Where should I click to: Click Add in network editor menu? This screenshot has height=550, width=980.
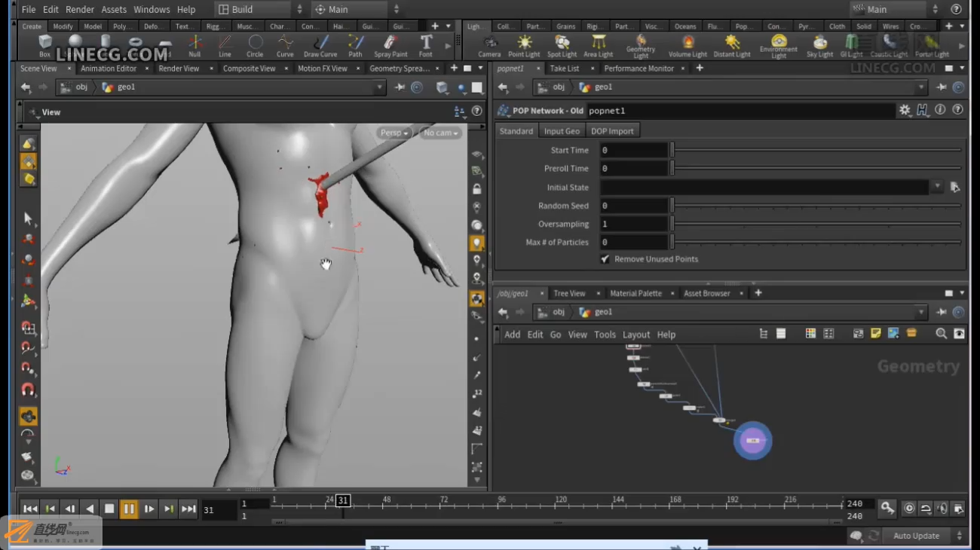click(512, 335)
